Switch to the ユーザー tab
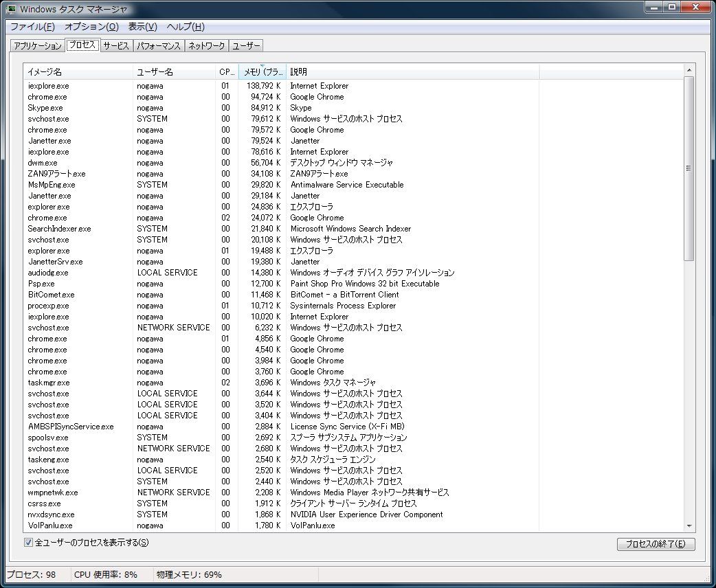Screen dimensions: 716x588 point(246,45)
